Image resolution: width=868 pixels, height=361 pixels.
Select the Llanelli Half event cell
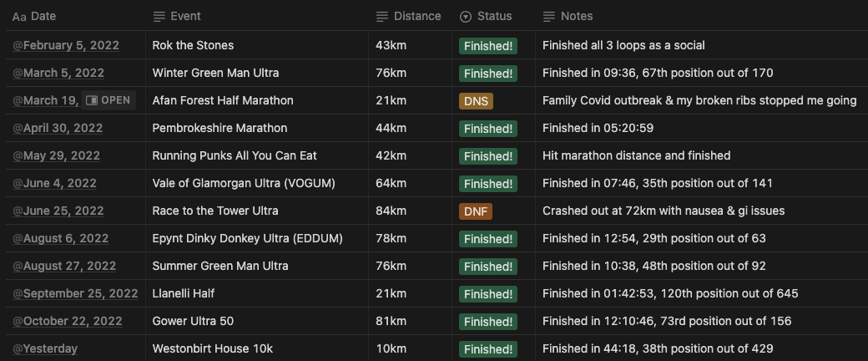point(257,293)
